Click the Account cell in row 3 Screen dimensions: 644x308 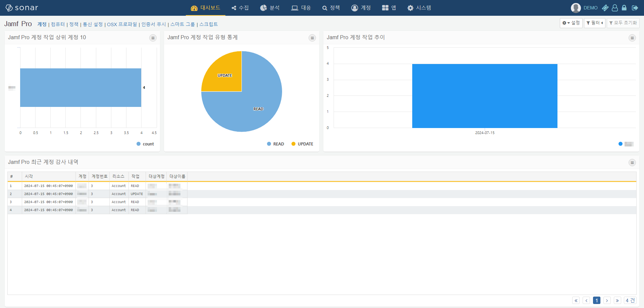point(119,202)
